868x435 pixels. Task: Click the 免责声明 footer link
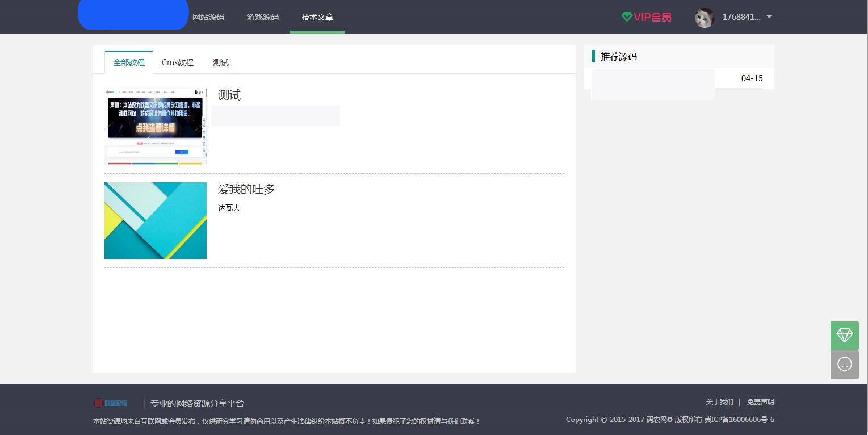(760, 401)
